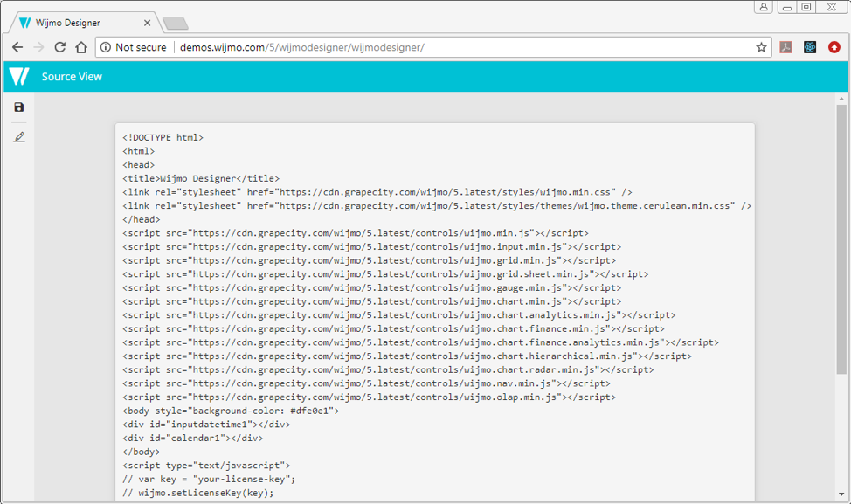This screenshot has height=504, width=851.
Task: Click the div id calendar1 line
Action: 193,438
